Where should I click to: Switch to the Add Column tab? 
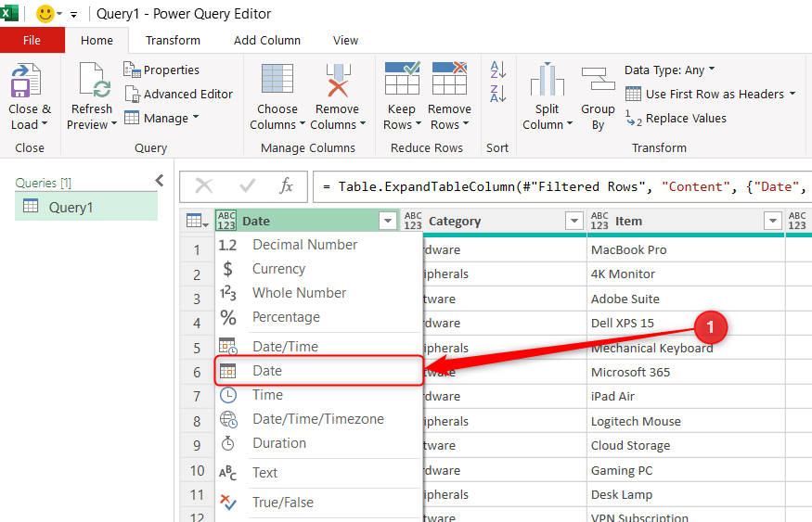267,41
